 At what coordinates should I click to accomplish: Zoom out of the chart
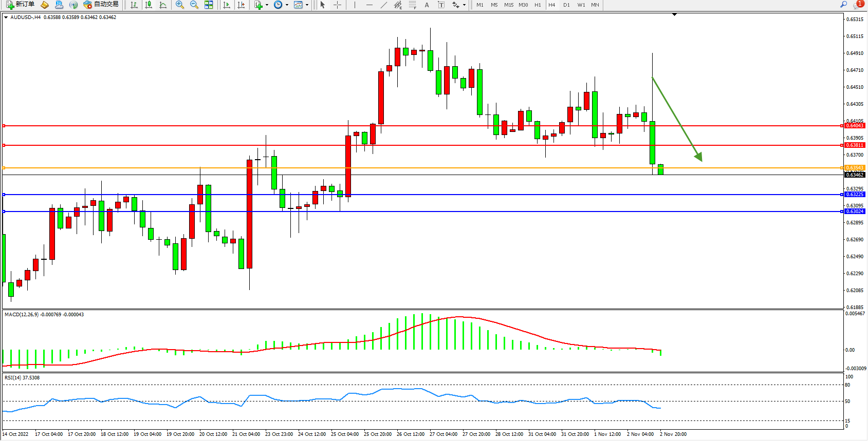194,5
